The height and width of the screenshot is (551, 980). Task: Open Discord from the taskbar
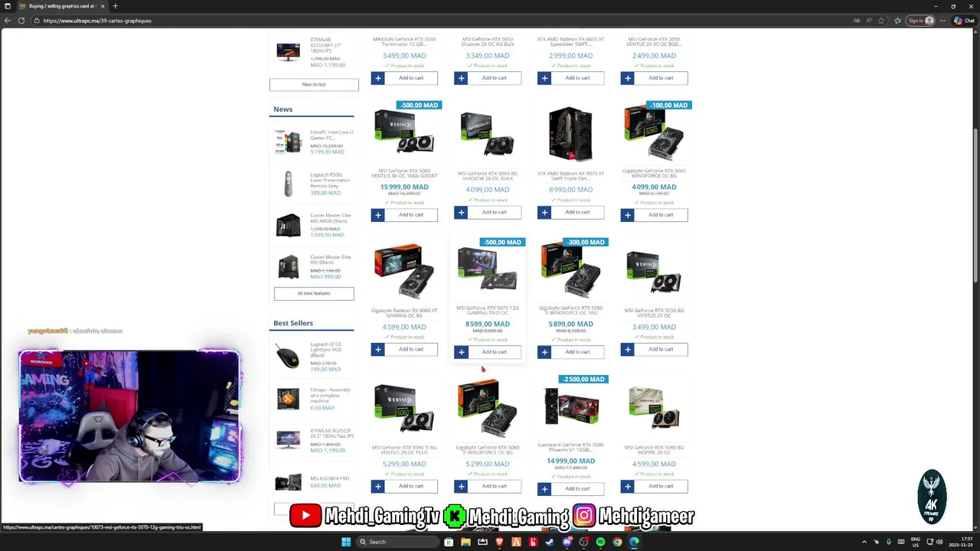click(567, 542)
